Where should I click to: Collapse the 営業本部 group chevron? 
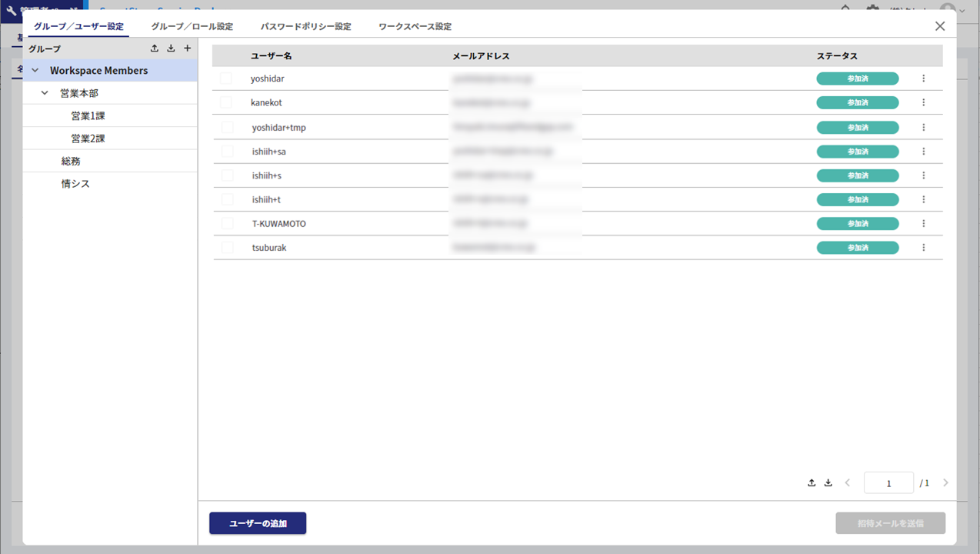pyautogui.click(x=45, y=93)
